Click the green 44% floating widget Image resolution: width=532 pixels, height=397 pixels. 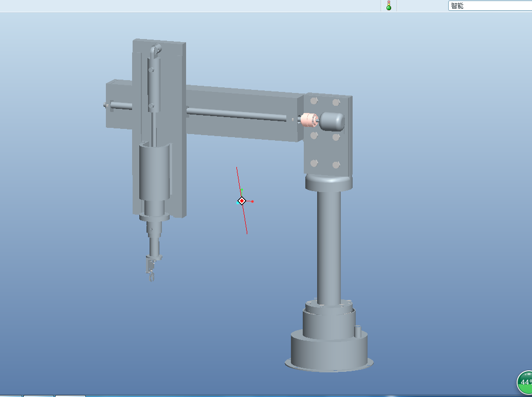click(524, 382)
